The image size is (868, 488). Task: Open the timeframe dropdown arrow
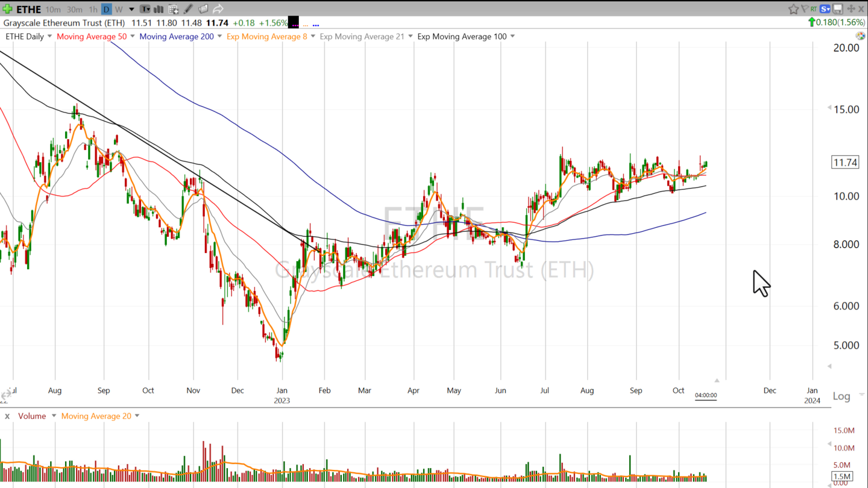pyautogui.click(x=131, y=9)
